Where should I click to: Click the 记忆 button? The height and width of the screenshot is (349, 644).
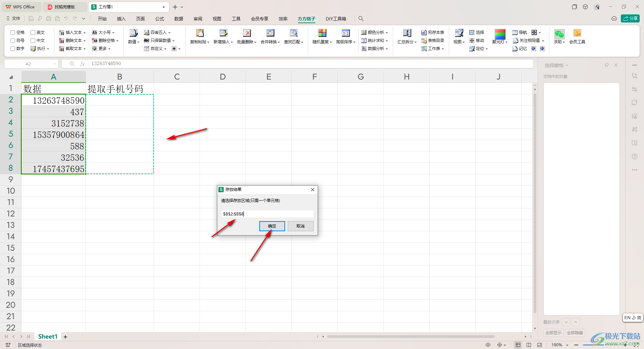pyautogui.click(x=520, y=49)
